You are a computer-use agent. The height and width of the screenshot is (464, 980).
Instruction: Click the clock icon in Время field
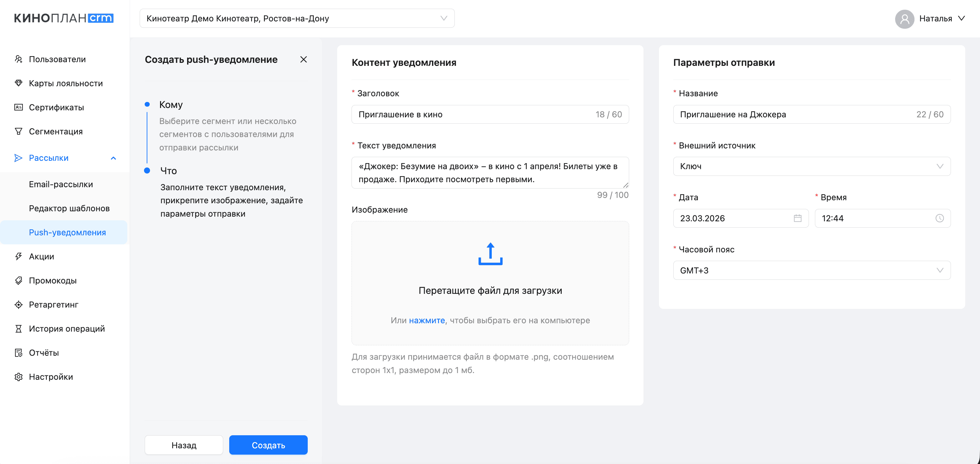click(x=939, y=218)
